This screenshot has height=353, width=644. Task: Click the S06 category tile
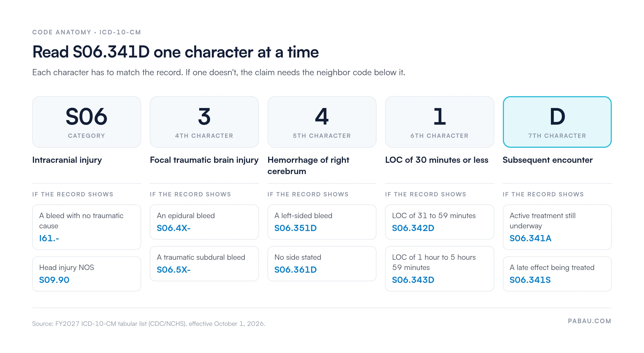coord(86,122)
